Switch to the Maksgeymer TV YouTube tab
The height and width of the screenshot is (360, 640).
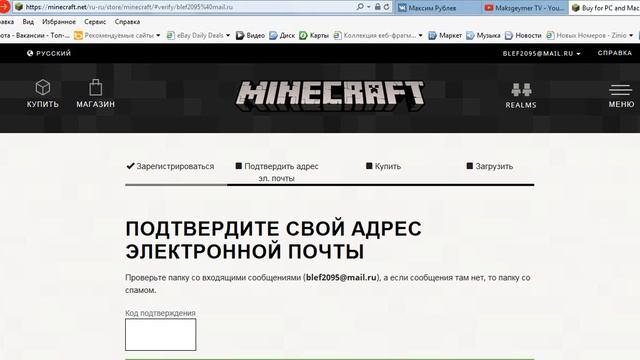point(524,8)
